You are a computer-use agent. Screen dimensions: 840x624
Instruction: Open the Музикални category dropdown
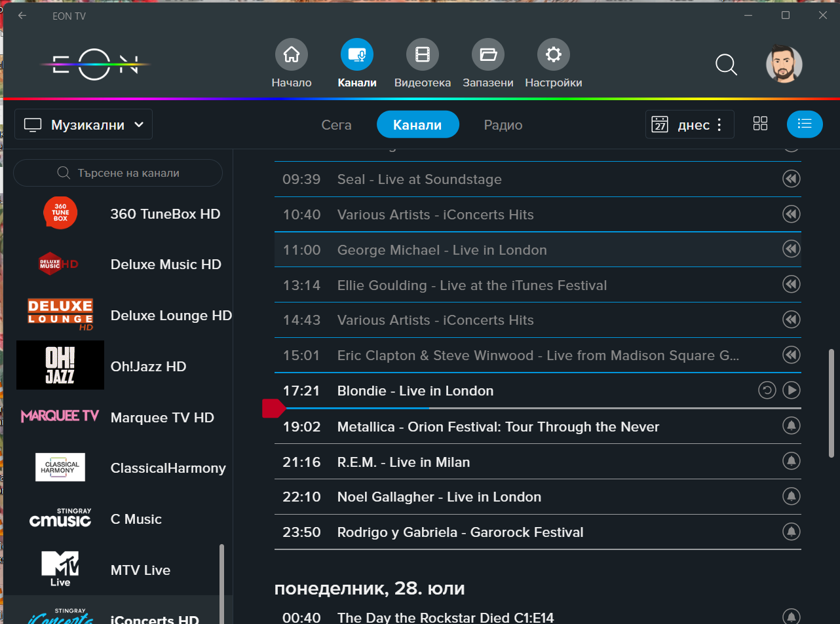[x=83, y=124]
